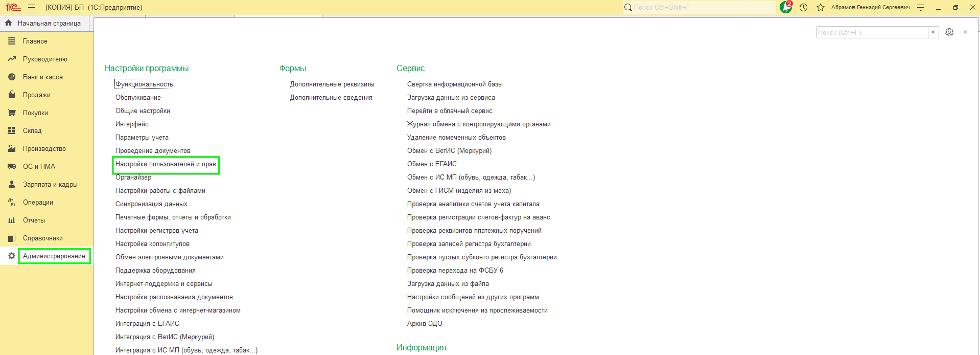Open Проверка перехода на ФСБУ 6
Screen dimensions: 980x355
pos(455,270)
